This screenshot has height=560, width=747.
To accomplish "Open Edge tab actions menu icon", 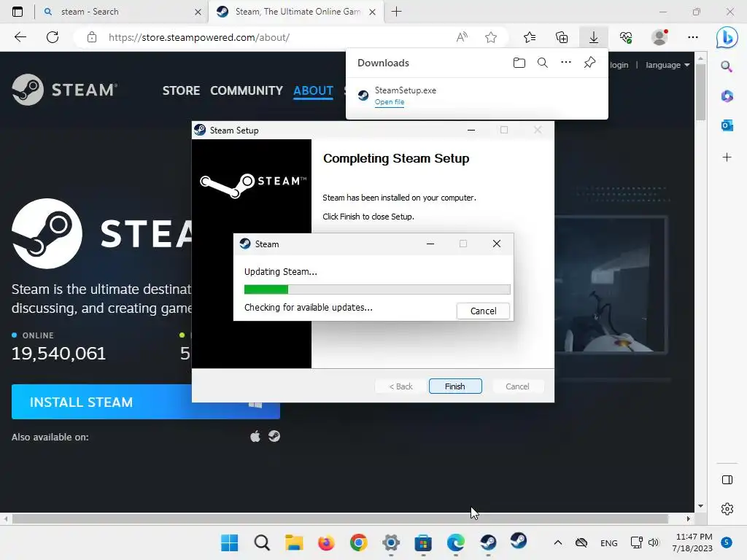I will (18, 12).
